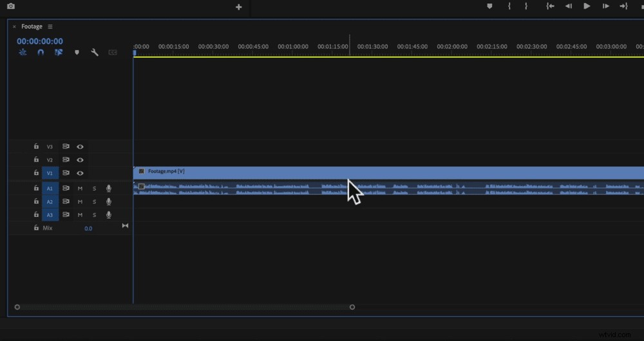644x341 pixels.
Task: Click the Mix track 0.0 volume value
Action: (x=88, y=228)
